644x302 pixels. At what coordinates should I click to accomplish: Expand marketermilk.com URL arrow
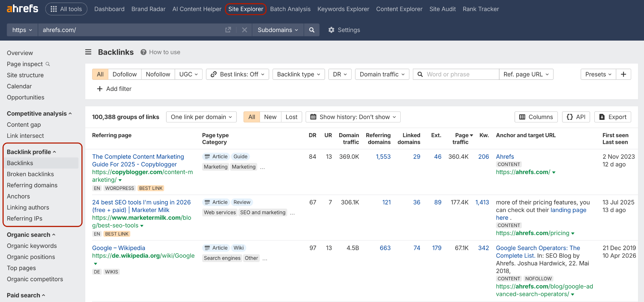point(142,226)
